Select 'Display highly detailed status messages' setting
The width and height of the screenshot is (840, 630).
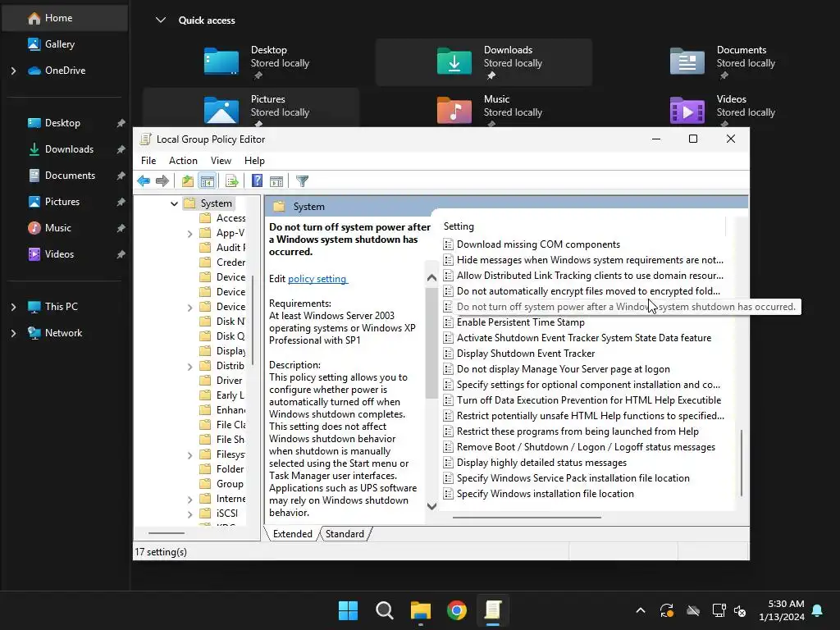click(x=541, y=463)
